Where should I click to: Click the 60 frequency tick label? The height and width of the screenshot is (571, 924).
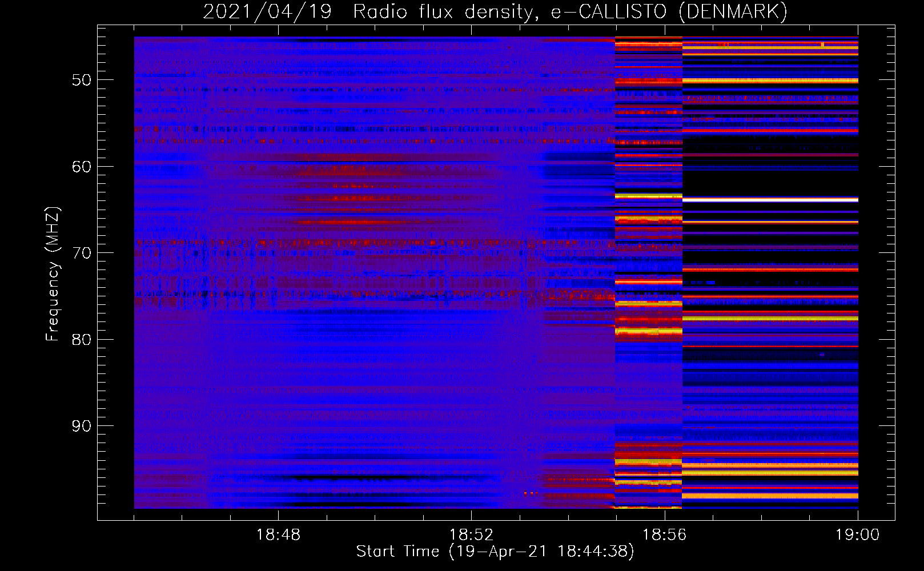81,167
